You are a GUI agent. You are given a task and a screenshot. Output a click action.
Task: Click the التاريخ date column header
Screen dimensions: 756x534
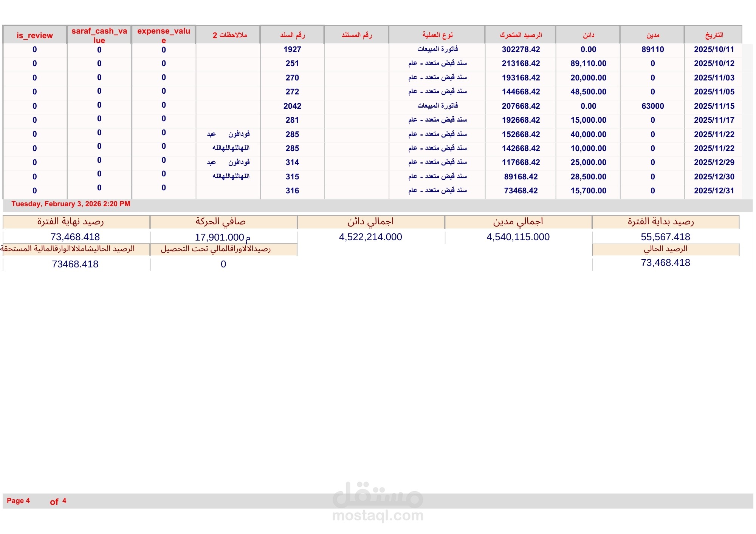pyautogui.click(x=714, y=35)
